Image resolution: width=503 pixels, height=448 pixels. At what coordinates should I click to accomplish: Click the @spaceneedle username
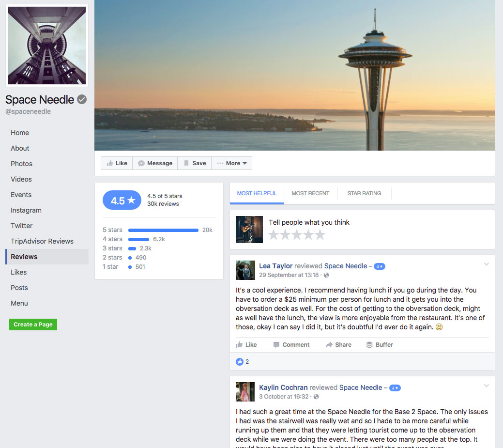pos(28,112)
